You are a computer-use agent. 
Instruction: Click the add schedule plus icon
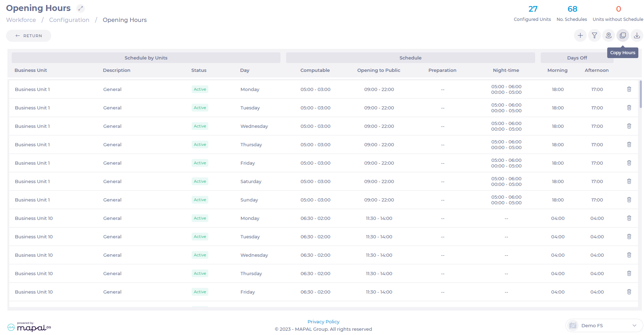point(580,35)
